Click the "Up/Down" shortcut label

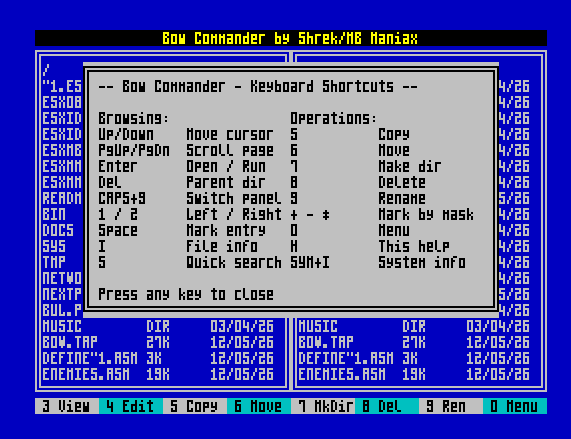[x=126, y=134]
